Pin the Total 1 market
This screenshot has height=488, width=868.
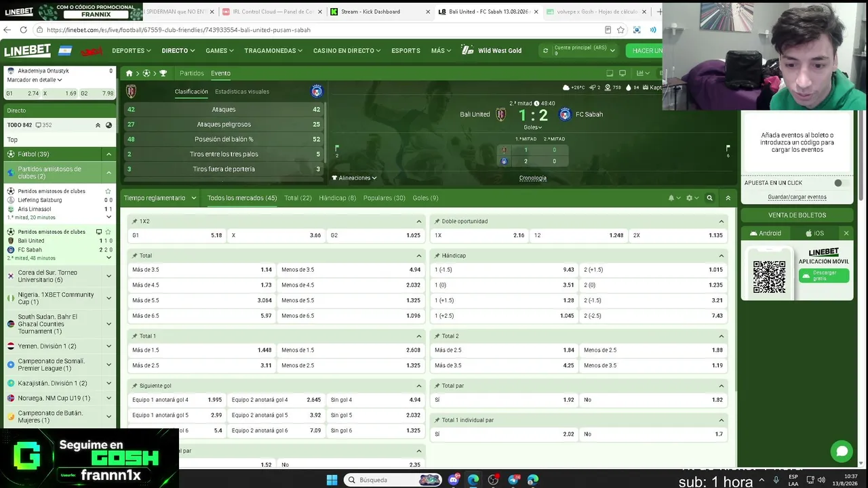[134, 336]
